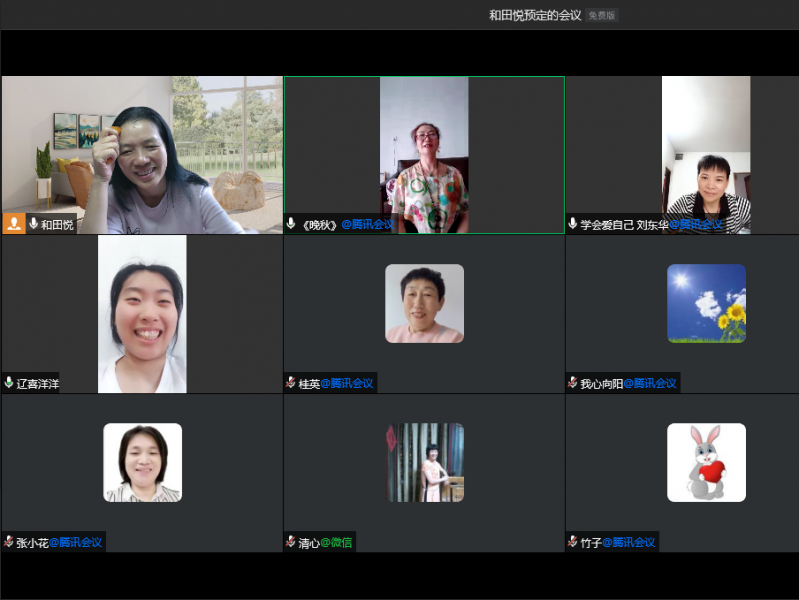Click 清心's muted microphone icon

point(291,542)
